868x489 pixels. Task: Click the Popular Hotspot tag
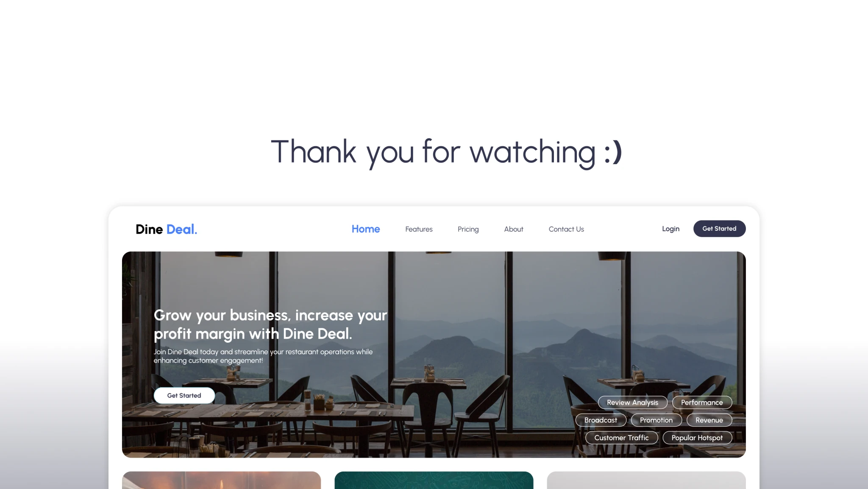pos(697,438)
